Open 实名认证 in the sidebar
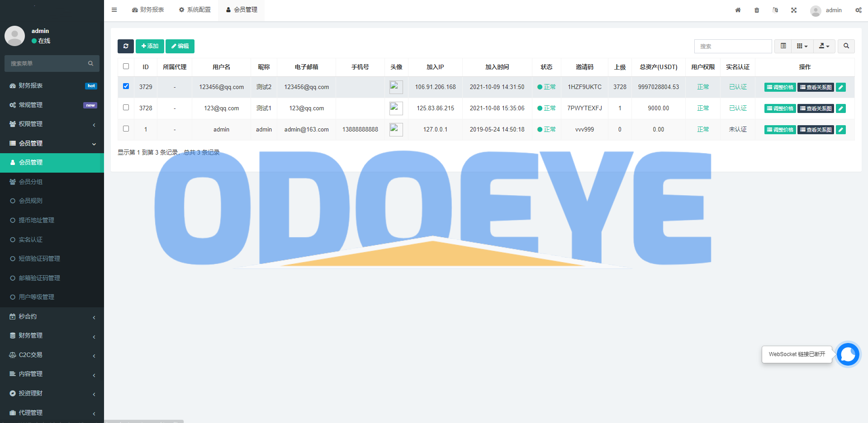Image resolution: width=868 pixels, height=423 pixels. (52, 240)
